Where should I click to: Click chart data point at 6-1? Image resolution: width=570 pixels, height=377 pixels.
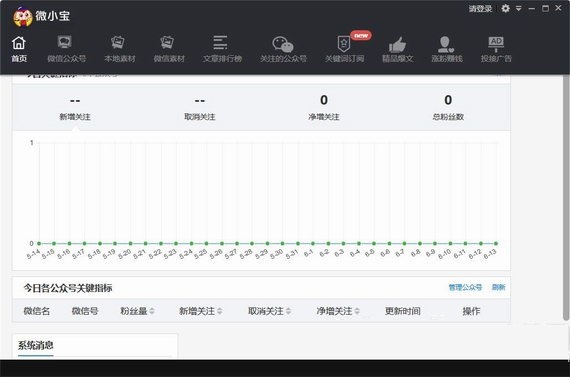pyautogui.click(x=313, y=244)
